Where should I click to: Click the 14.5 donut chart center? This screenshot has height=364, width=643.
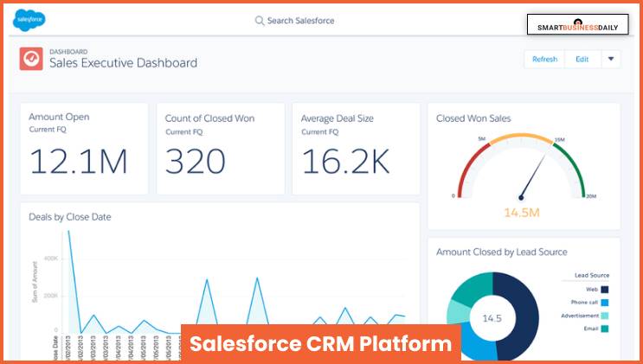point(492,318)
